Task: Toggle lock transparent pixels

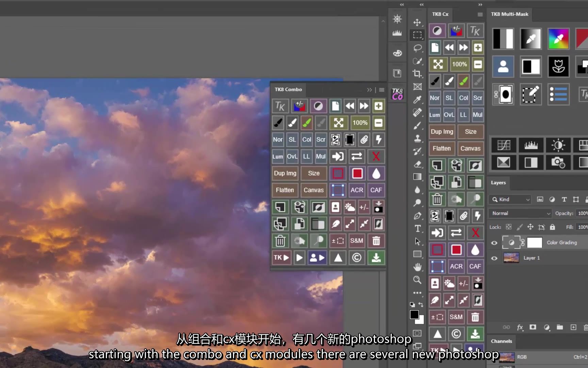Action: tap(508, 227)
